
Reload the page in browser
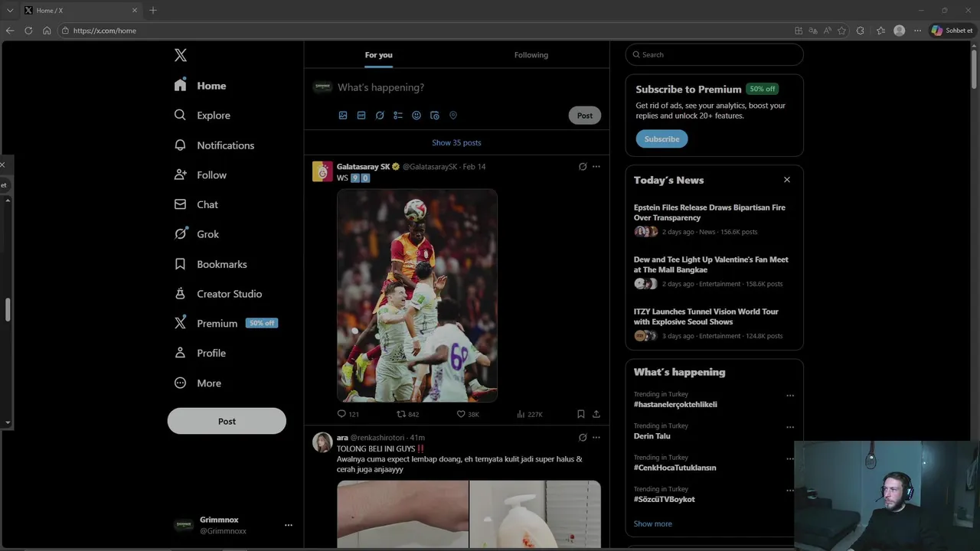coord(28,31)
